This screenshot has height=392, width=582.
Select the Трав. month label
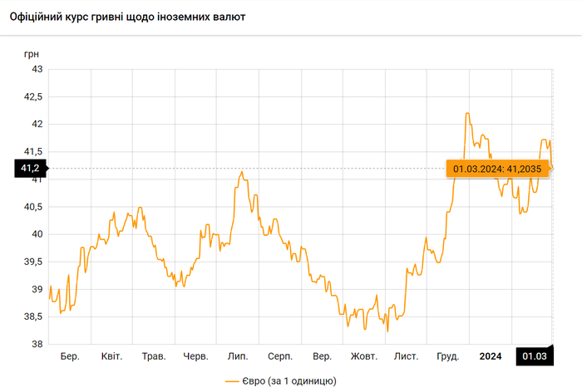[x=154, y=356]
